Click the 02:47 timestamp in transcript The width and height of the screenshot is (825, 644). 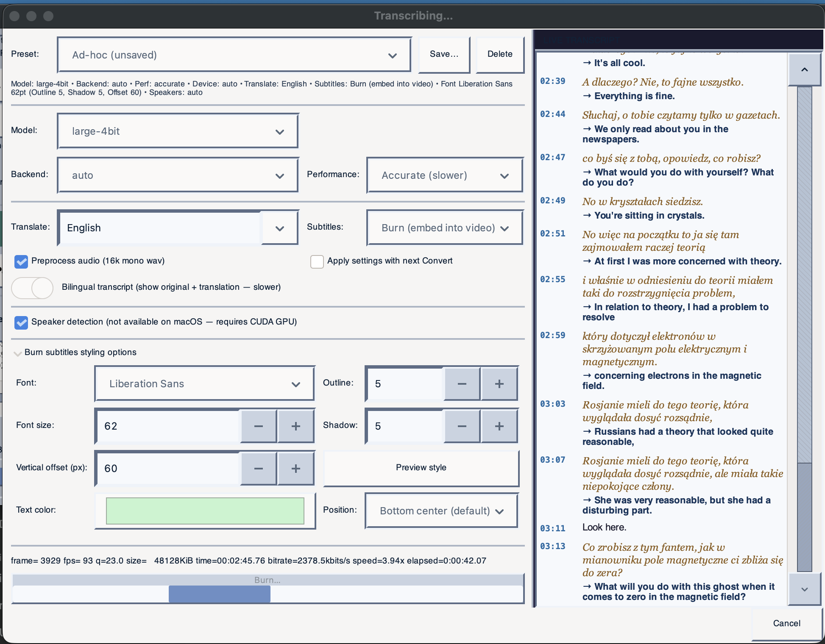(x=552, y=158)
